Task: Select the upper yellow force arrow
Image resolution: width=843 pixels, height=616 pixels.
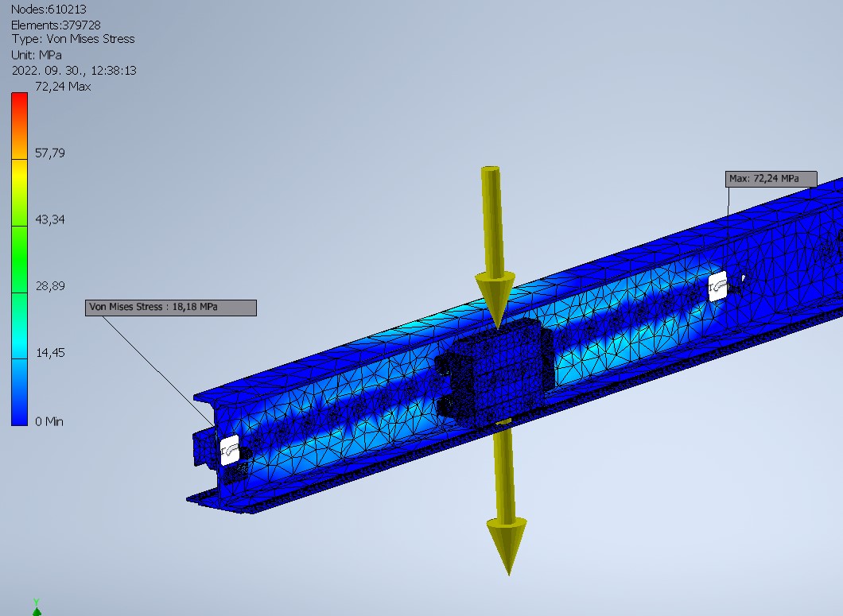Action: 494,247
